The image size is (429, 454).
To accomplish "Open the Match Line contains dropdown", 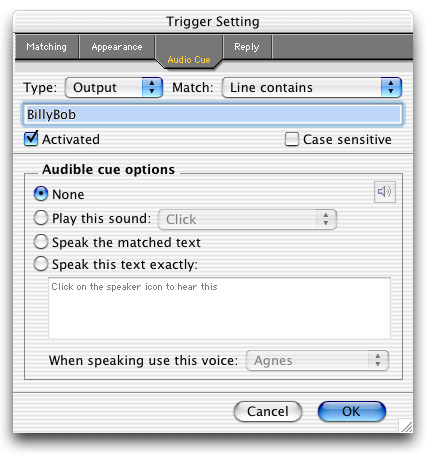I will click(x=312, y=88).
